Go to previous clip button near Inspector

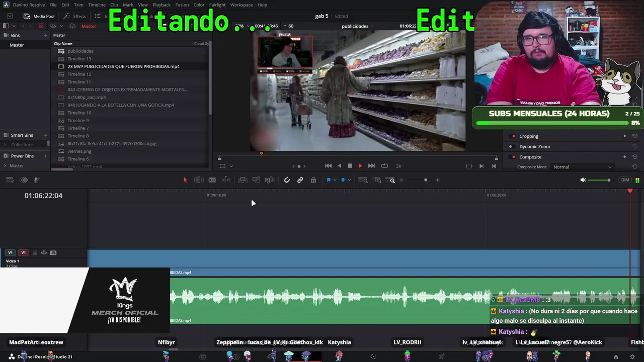[x=494, y=166]
